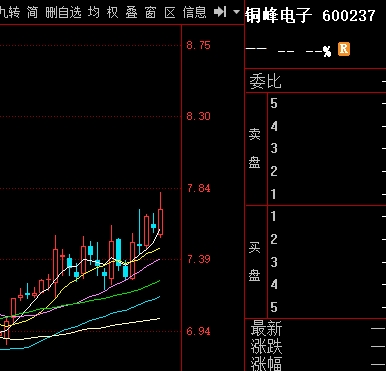
Task: Select the 区 interval statistics tool
Action: pos(170,13)
